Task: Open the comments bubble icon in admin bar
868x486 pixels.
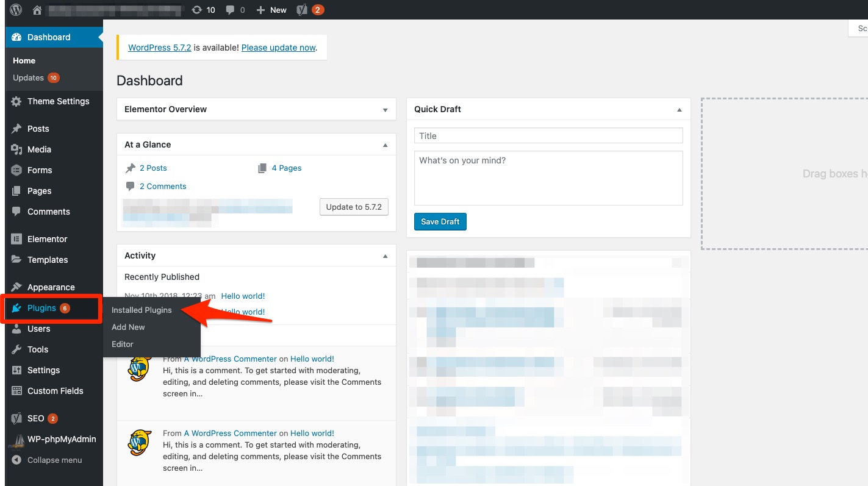Action: click(x=230, y=10)
